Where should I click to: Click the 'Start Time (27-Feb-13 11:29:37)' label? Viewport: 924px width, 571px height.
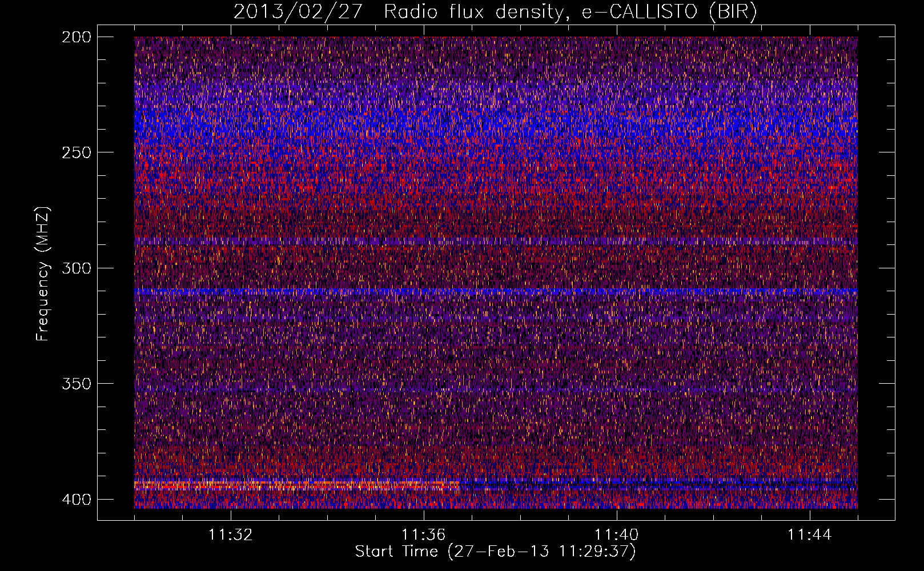coord(495,552)
